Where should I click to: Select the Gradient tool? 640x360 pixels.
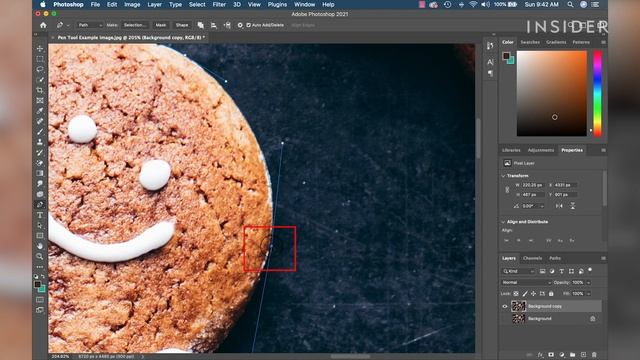click(40, 173)
